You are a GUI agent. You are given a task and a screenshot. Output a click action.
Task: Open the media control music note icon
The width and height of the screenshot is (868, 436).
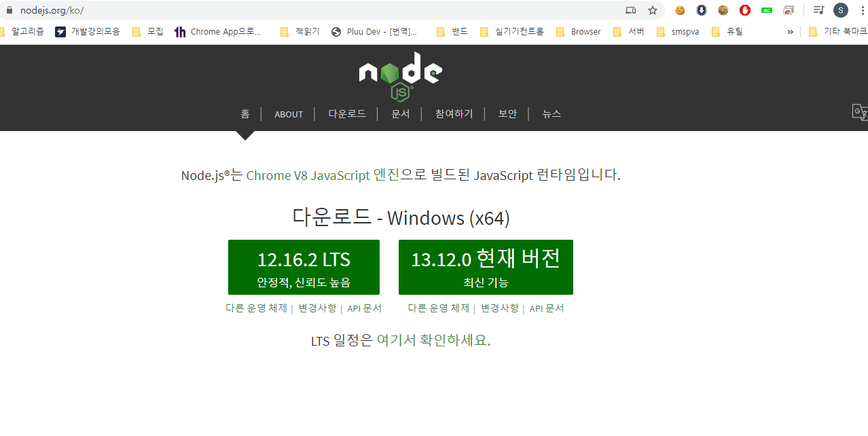pyautogui.click(x=819, y=10)
